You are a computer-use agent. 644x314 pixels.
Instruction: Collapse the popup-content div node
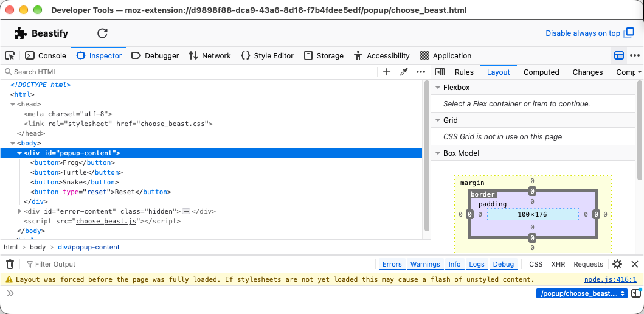[19, 153]
